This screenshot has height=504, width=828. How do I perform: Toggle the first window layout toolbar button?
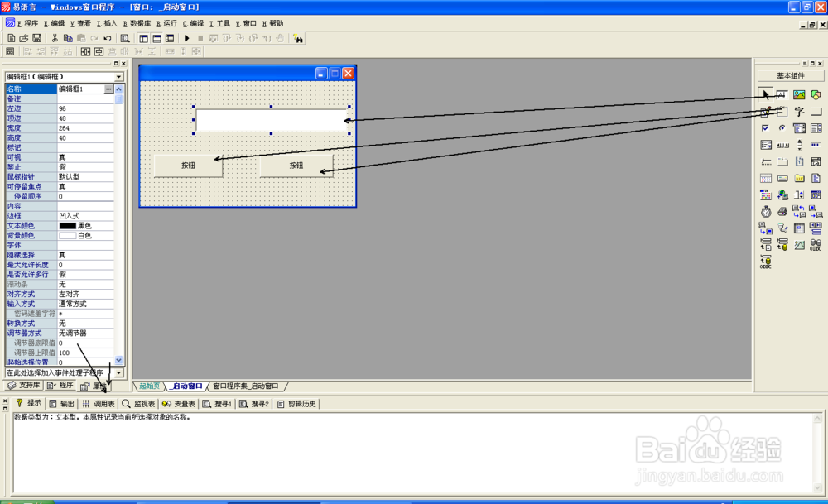click(x=143, y=38)
